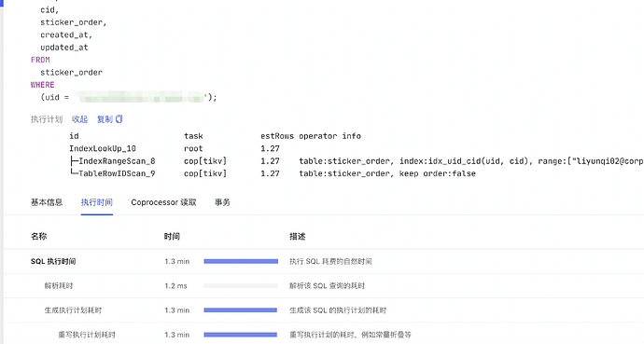Screen dimensions: 644x344
Task: Select the 解析耗时 row label
Action: pos(59,286)
